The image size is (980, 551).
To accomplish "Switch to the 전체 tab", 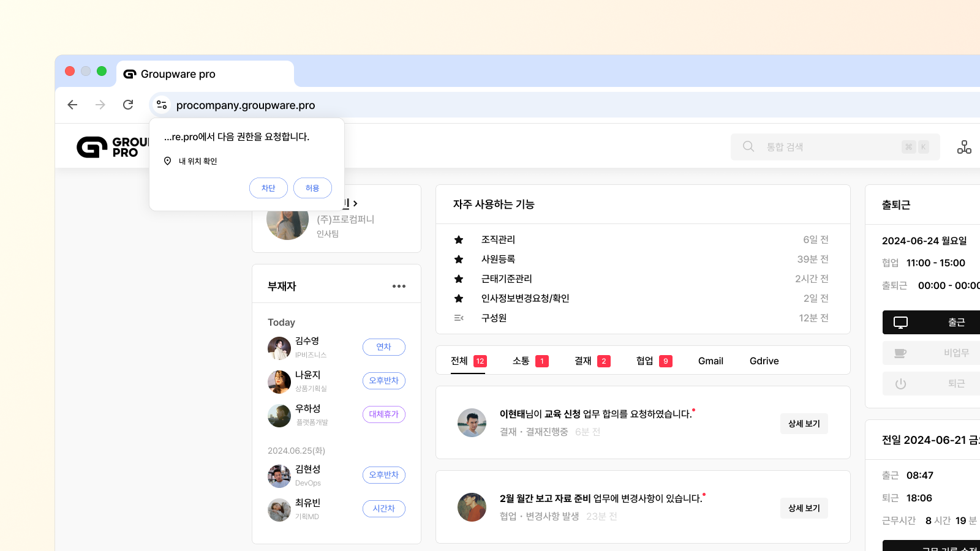I will (469, 361).
